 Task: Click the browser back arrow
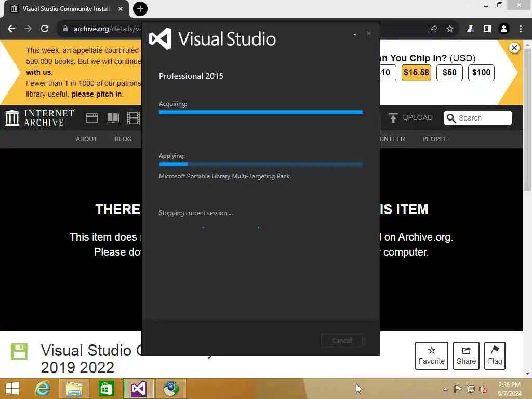[x=11, y=29]
